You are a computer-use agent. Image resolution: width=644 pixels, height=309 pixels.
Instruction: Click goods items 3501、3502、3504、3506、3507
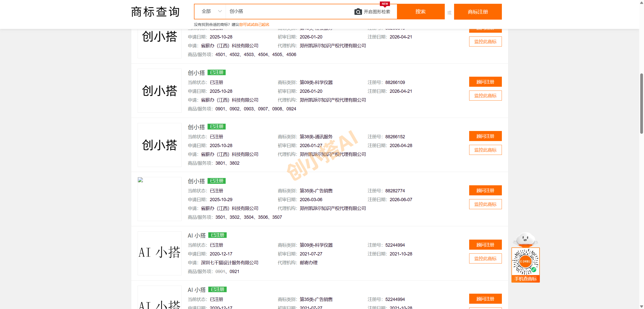[249, 217]
